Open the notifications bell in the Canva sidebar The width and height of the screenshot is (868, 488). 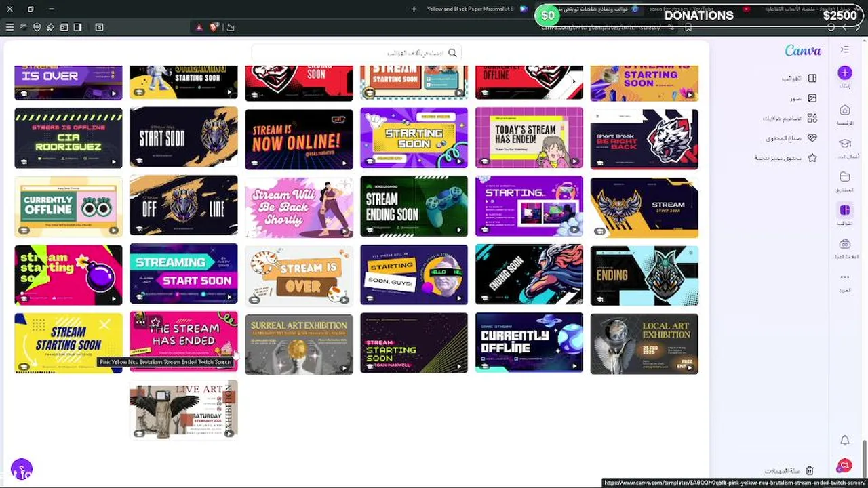tap(845, 441)
